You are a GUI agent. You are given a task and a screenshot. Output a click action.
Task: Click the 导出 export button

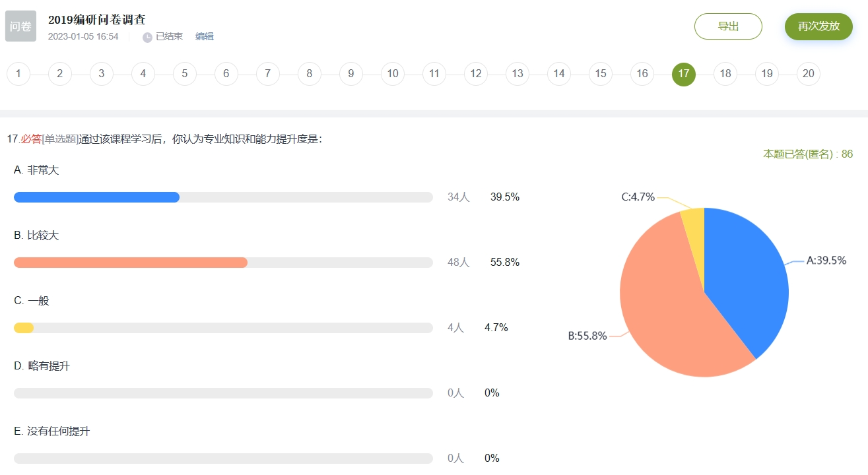coord(728,26)
